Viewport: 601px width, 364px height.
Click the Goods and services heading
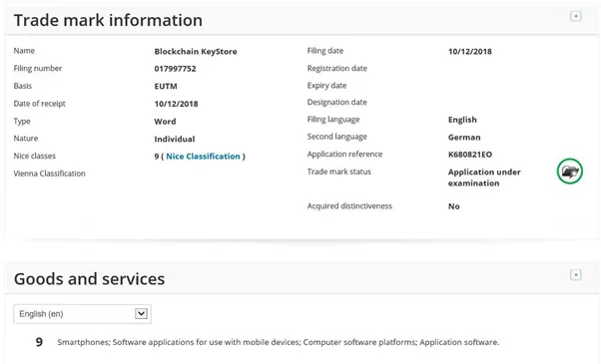tap(89, 278)
